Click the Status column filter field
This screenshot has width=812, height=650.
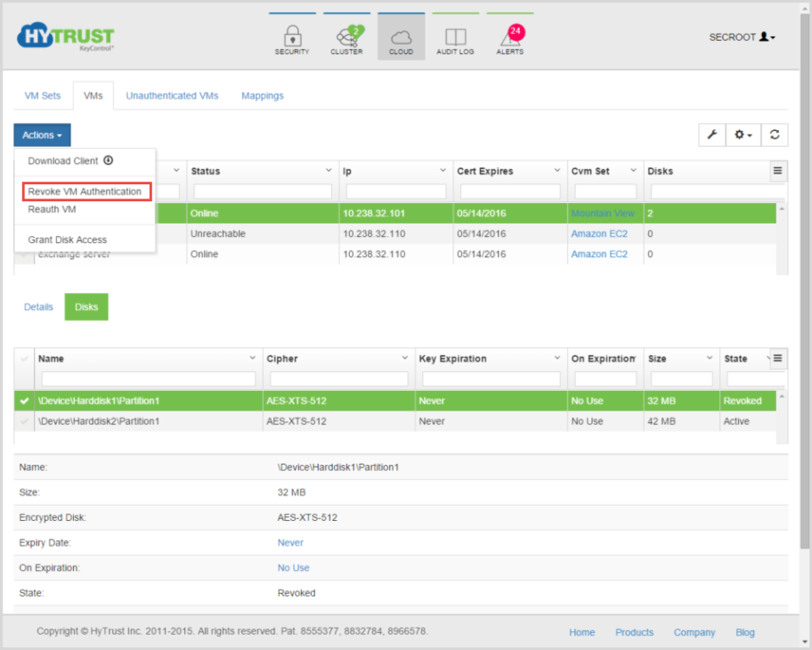coord(263,191)
